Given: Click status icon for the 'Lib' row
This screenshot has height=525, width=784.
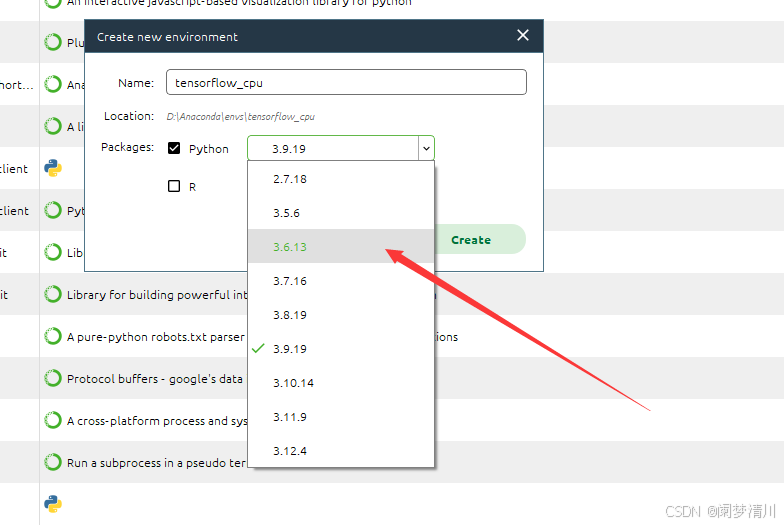Looking at the screenshot, I should [x=52, y=252].
